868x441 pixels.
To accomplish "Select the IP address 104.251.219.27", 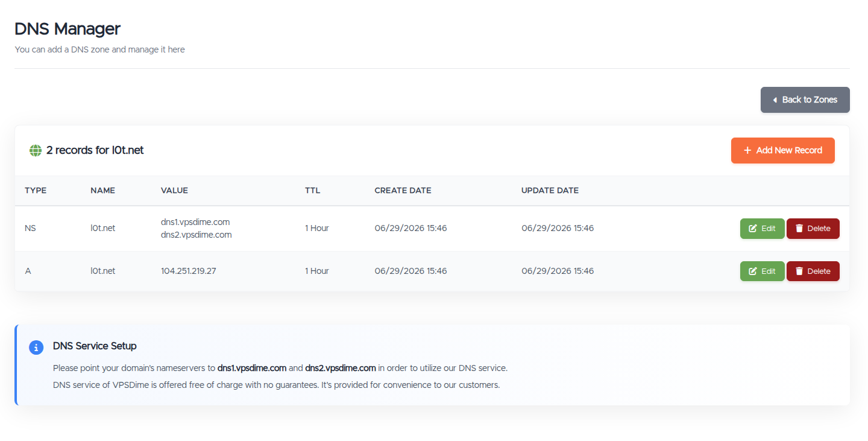I will (188, 271).
